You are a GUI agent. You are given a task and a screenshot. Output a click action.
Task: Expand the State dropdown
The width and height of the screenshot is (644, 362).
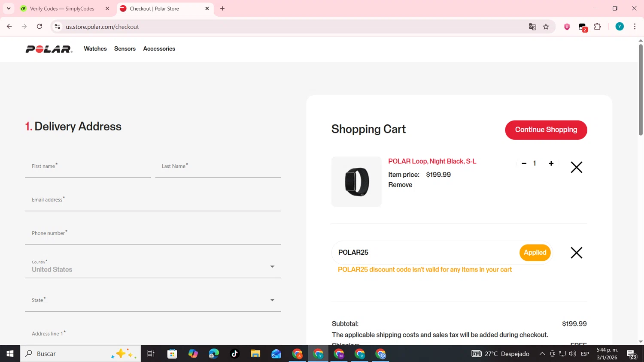153,301
